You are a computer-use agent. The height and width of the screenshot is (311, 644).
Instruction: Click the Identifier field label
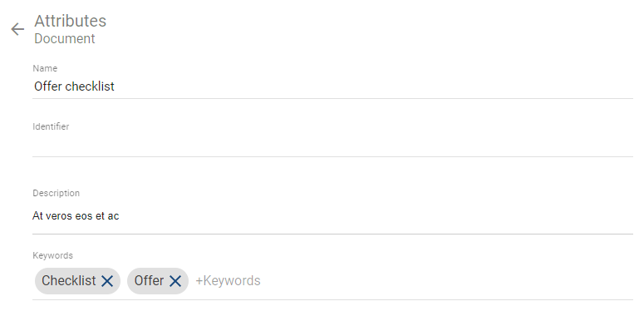51,126
